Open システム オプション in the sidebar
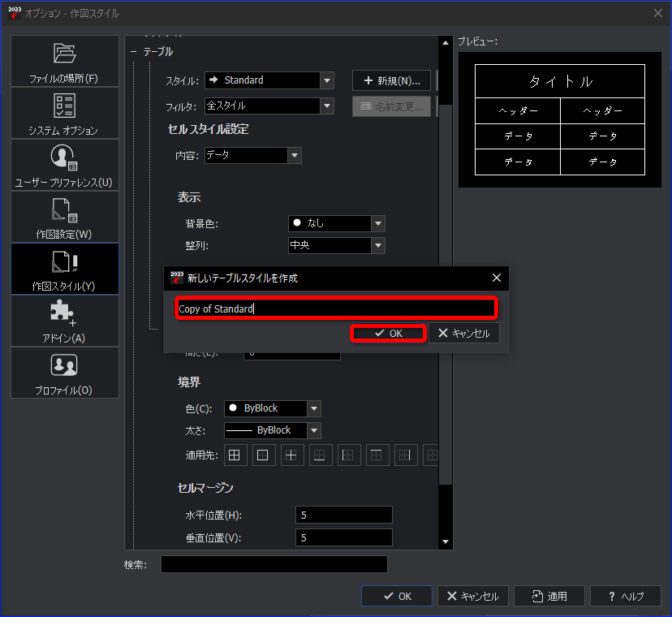 (65, 113)
